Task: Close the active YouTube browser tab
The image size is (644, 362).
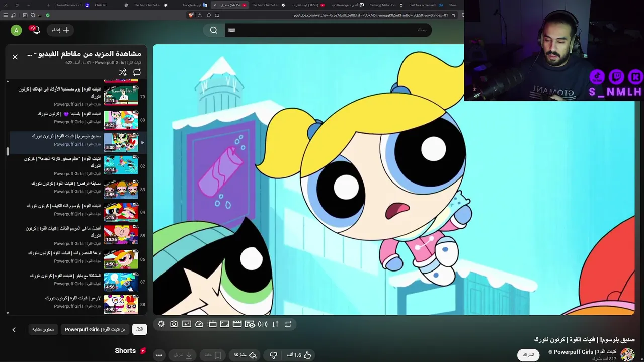Action: 215,5
